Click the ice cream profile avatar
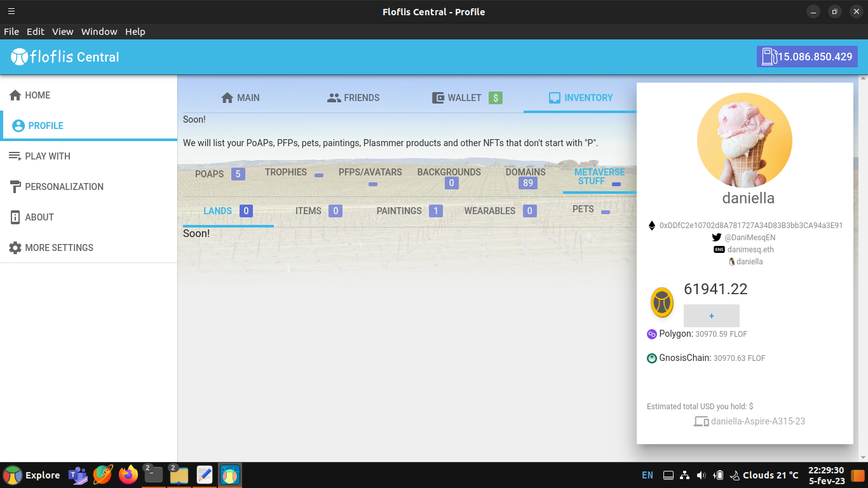The width and height of the screenshot is (868, 488). [745, 140]
